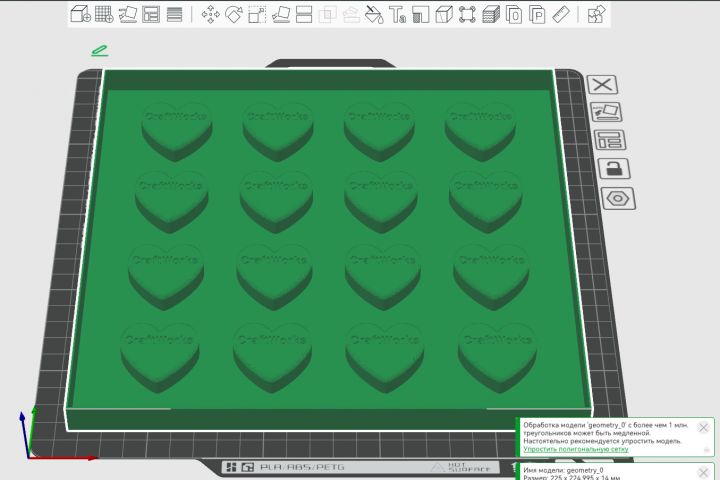Viewport: 720px width, 480px height.
Task: Collapse the warning notification with small chevron
Action: coord(707,450)
